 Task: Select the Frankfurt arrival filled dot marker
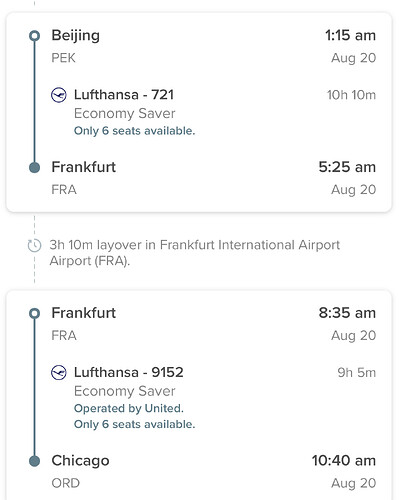click(34, 167)
